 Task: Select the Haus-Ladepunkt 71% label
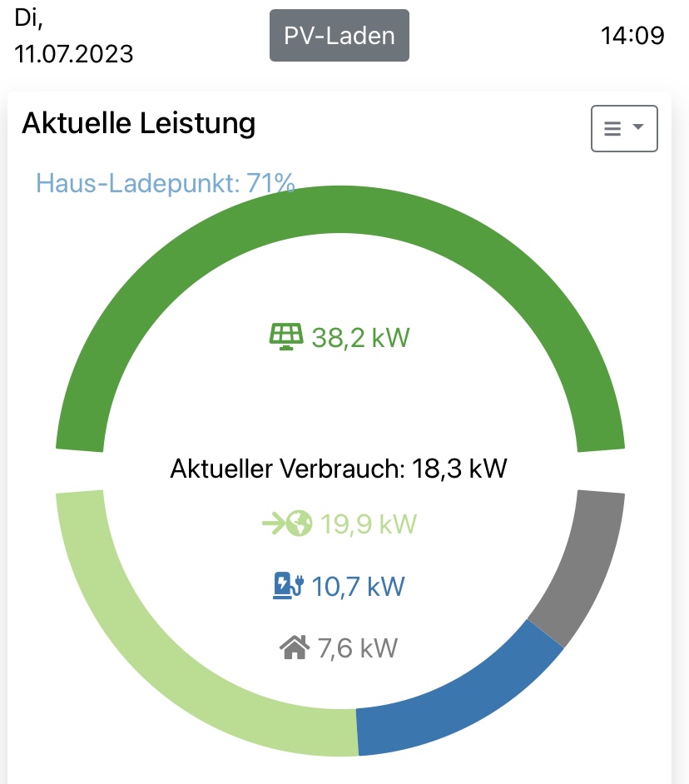click(165, 183)
